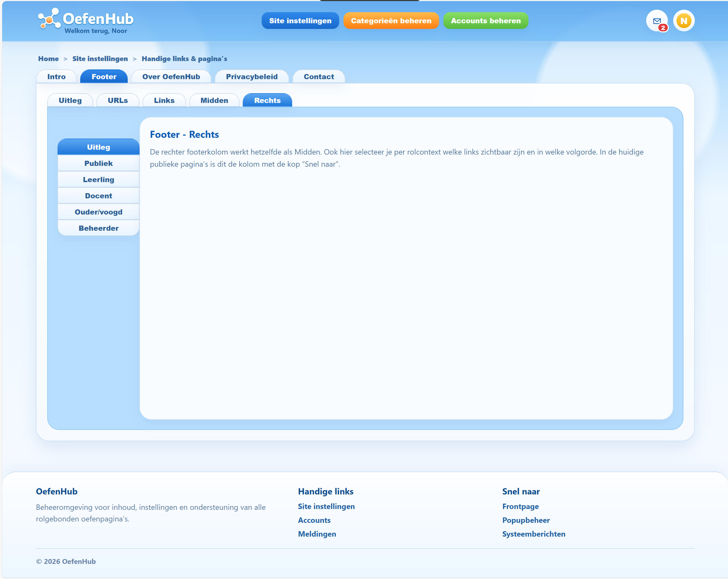Screen dimensions: 728x579
Task: Open footer link Frontpage
Action: (520, 506)
